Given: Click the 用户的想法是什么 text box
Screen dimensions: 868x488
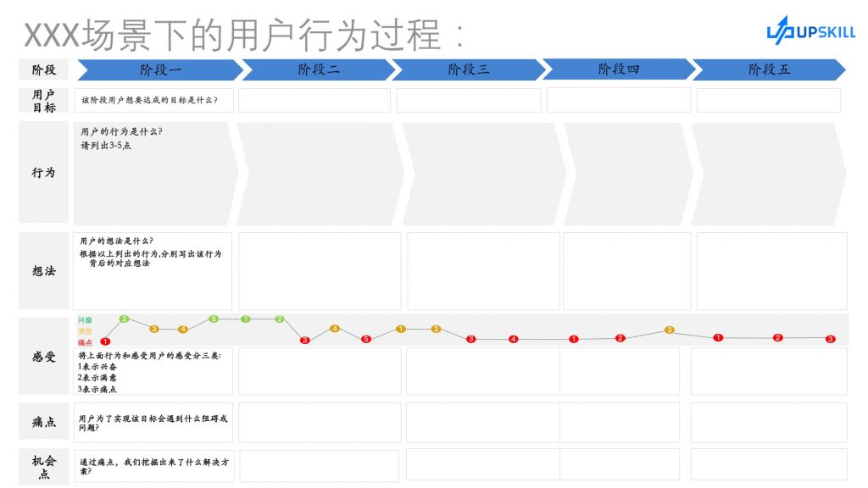Looking at the screenshot, I should tap(153, 271).
